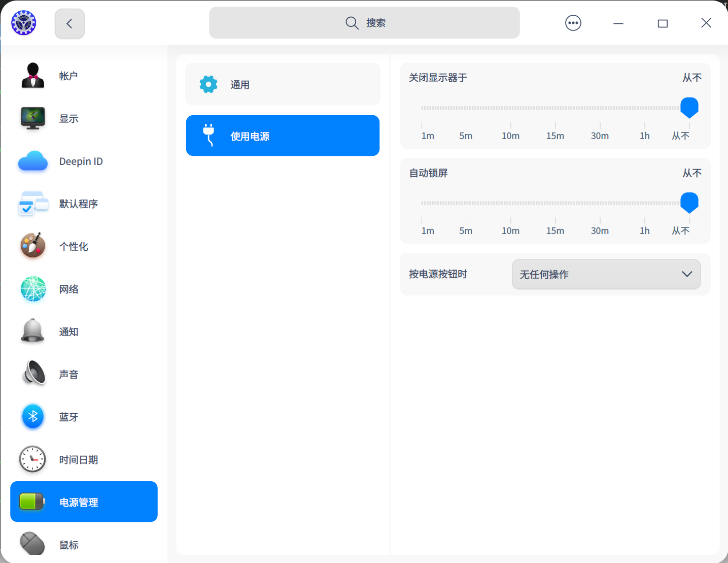Open the Deepin ID label
The height and width of the screenshot is (563, 728).
pos(81,161)
